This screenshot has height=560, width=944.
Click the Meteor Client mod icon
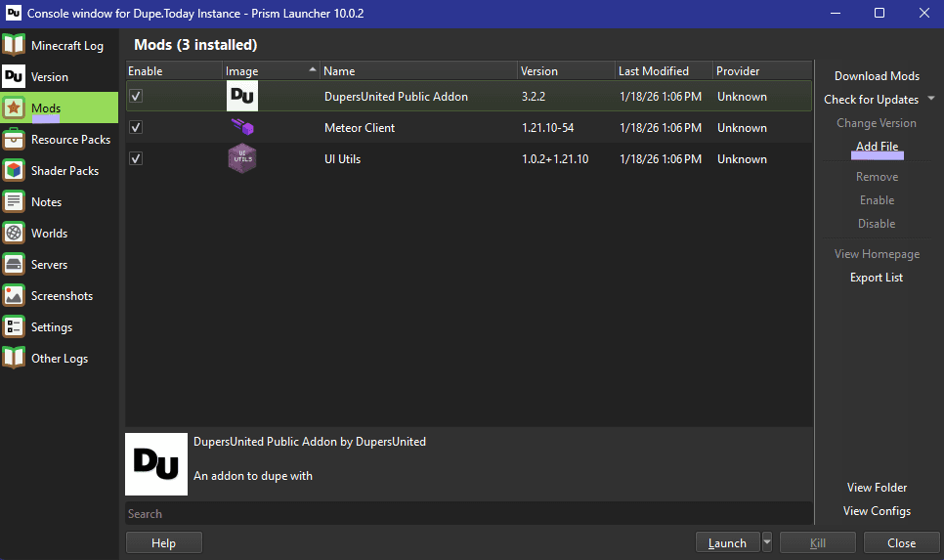241,127
